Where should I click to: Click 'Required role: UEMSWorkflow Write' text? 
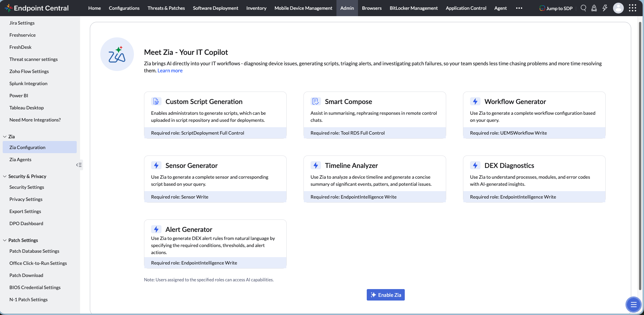click(508, 133)
